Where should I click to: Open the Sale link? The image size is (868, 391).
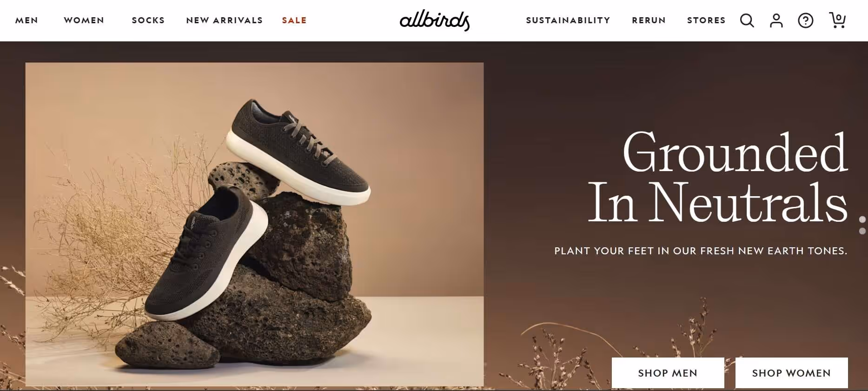pyautogui.click(x=294, y=20)
